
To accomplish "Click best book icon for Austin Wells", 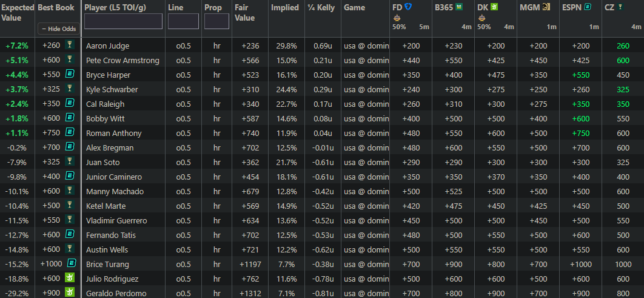I will (70, 249).
